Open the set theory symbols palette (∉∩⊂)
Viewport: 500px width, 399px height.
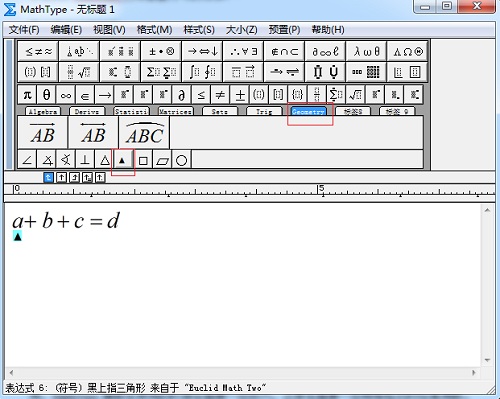pos(284,51)
